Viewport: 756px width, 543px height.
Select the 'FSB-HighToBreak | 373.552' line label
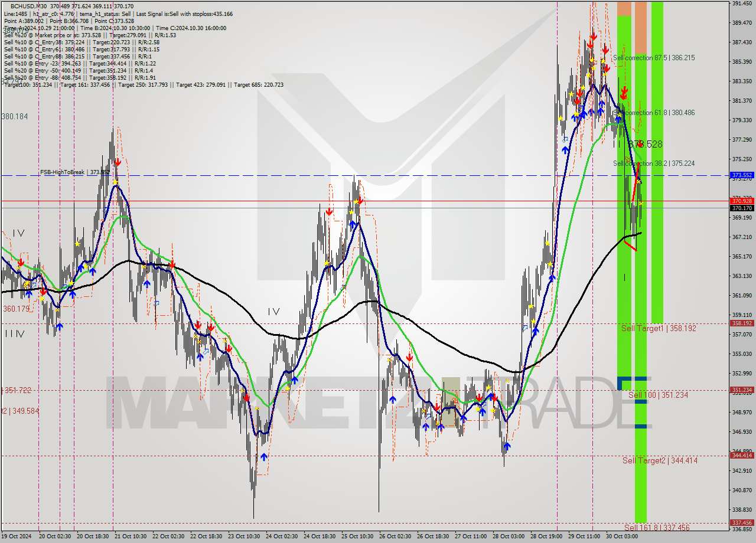pos(74,172)
